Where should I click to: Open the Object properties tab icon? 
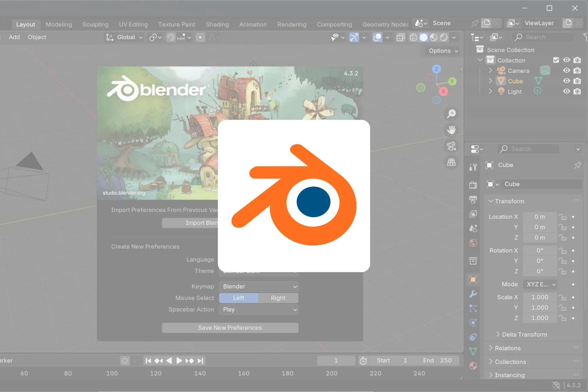point(473,279)
